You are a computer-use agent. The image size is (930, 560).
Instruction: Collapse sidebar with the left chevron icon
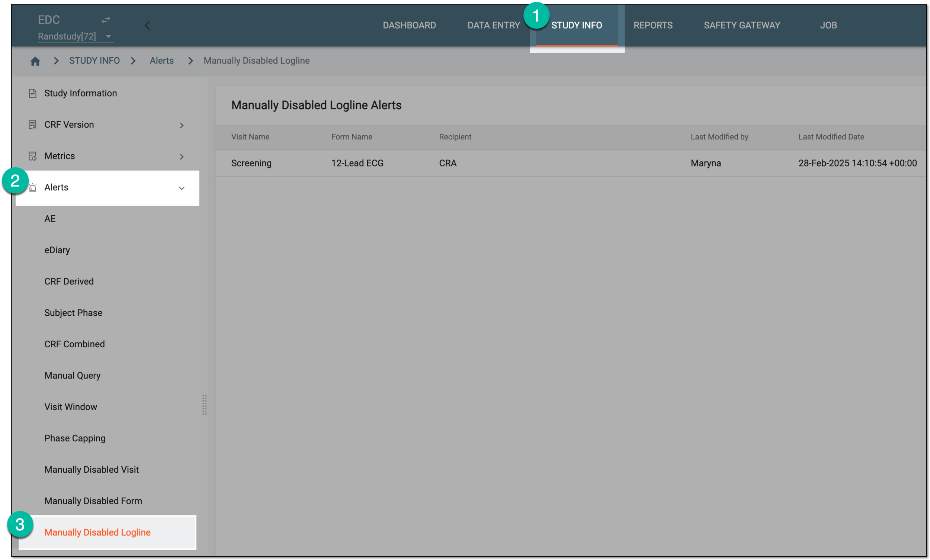tap(147, 25)
